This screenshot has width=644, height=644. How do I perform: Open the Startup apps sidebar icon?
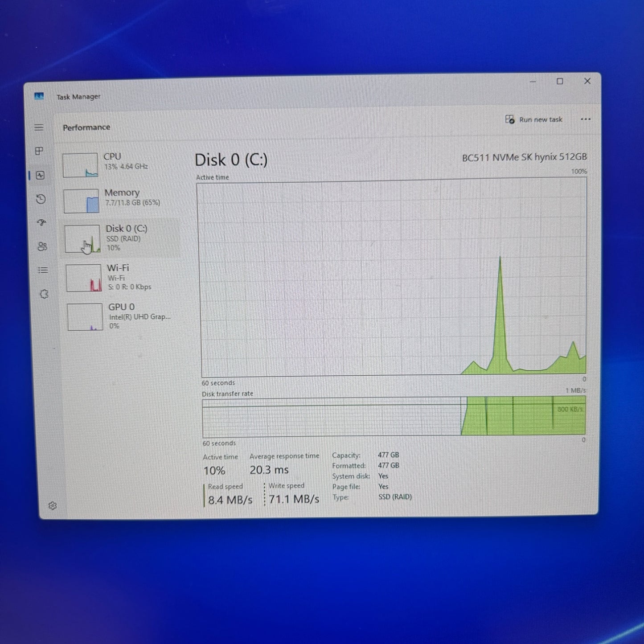(x=42, y=222)
